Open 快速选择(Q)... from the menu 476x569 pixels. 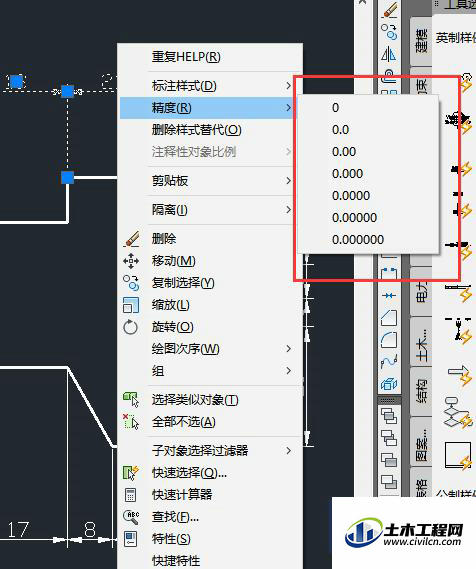(211, 473)
